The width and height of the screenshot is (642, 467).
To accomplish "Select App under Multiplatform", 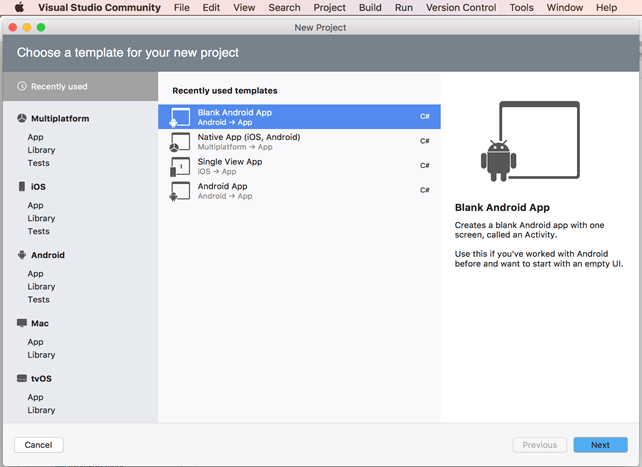I will click(x=36, y=137).
